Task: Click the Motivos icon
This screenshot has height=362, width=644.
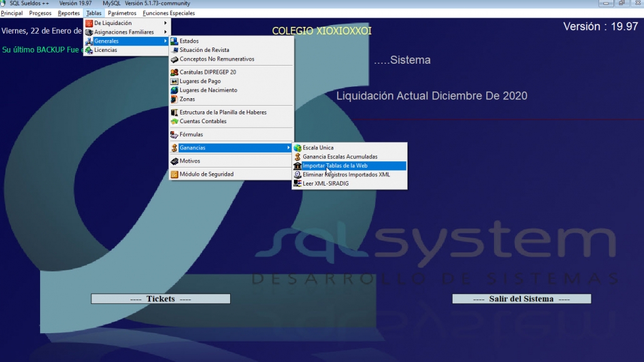Action: click(174, 161)
